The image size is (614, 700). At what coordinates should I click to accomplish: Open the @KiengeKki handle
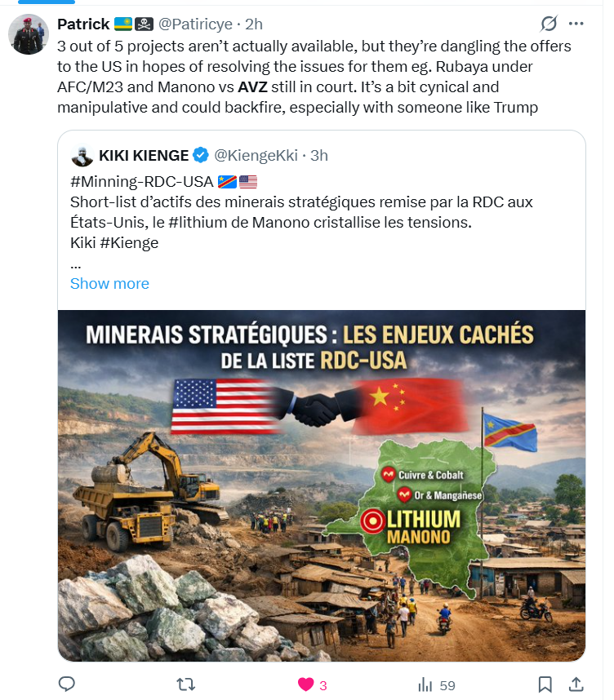click(253, 155)
